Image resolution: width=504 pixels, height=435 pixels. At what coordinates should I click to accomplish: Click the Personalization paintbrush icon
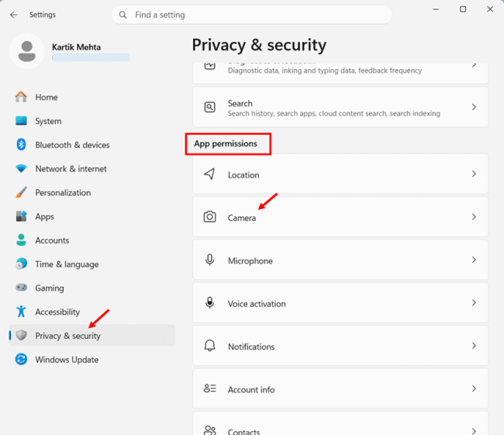point(21,192)
